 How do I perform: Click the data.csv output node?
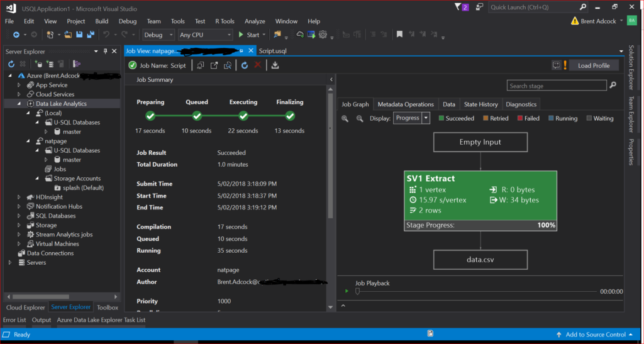[480, 260]
